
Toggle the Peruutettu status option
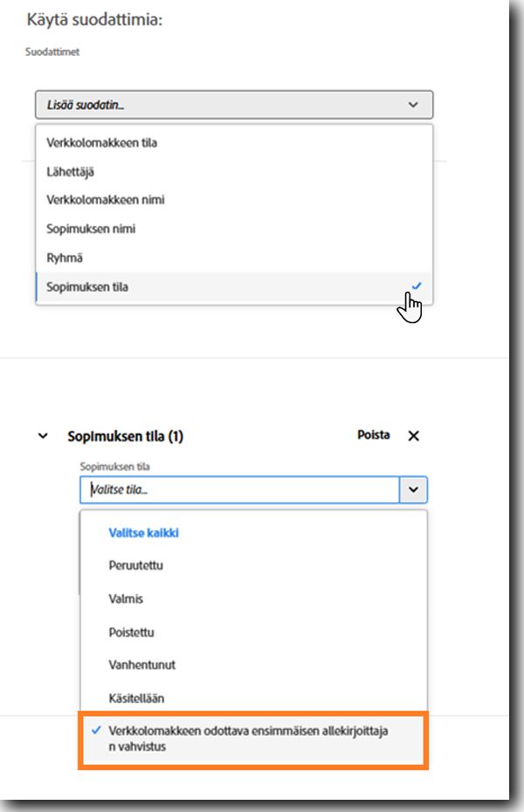(254, 566)
